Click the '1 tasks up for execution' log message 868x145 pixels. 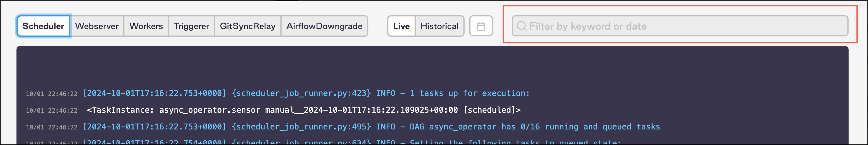tap(469, 93)
